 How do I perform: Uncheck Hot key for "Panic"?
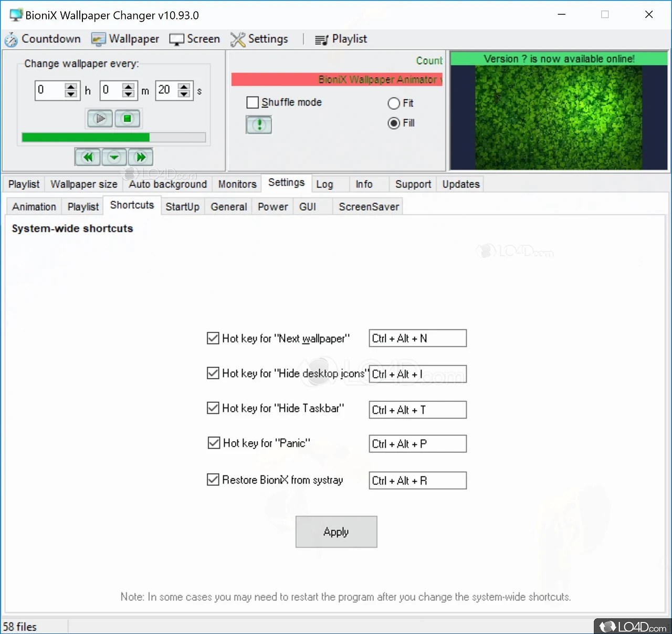[214, 443]
